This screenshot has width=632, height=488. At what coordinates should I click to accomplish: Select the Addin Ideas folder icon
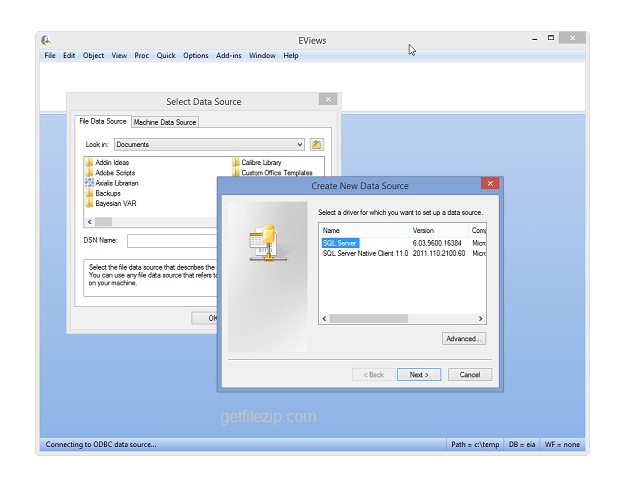pyautogui.click(x=89, y=162)
